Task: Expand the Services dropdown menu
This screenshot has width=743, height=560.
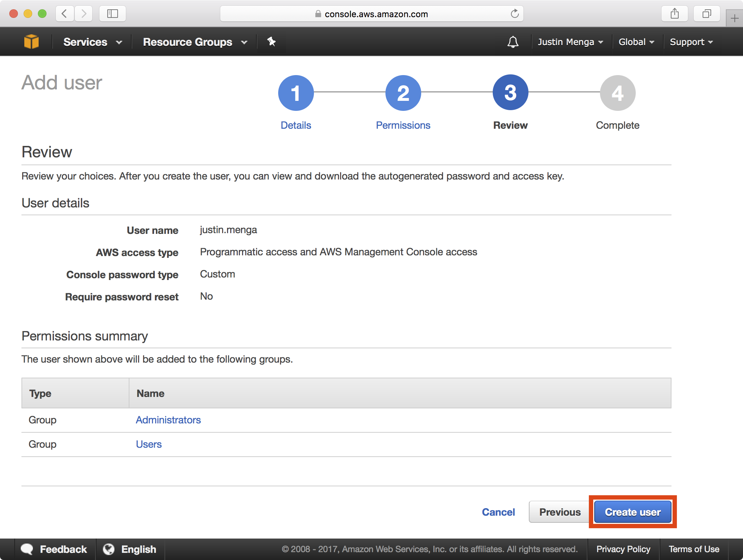Action: click(93, 42)
